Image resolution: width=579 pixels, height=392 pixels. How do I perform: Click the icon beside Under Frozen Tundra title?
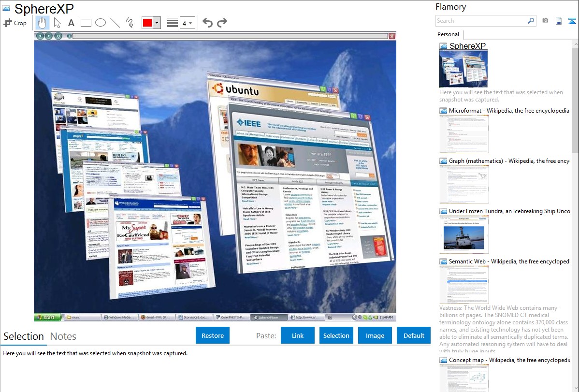443,211
